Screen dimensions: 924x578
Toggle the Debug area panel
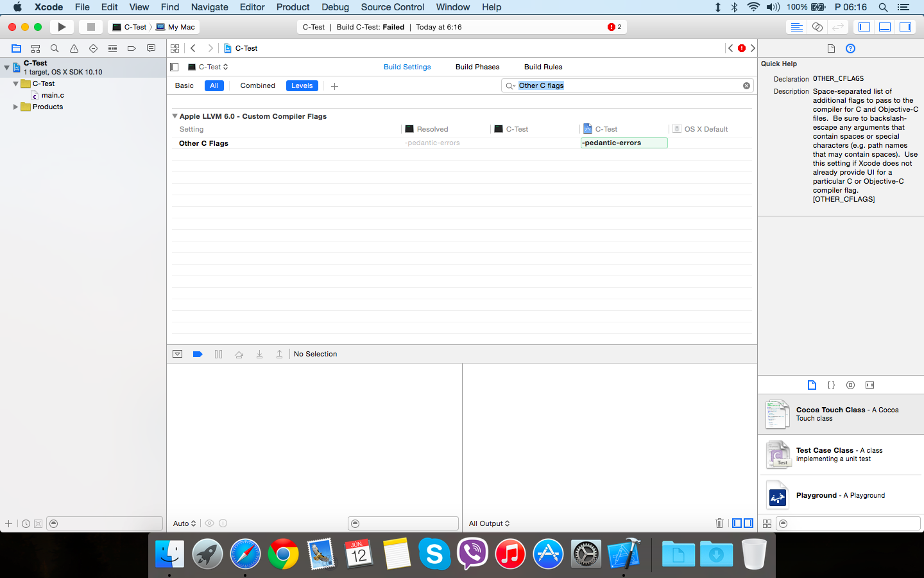click(885, 27)
